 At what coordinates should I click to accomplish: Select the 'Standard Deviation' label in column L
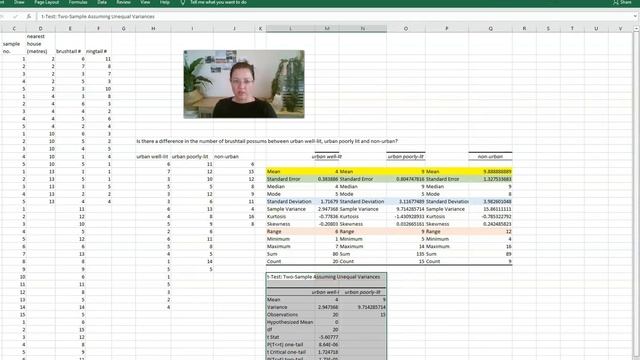pos(290,202)
